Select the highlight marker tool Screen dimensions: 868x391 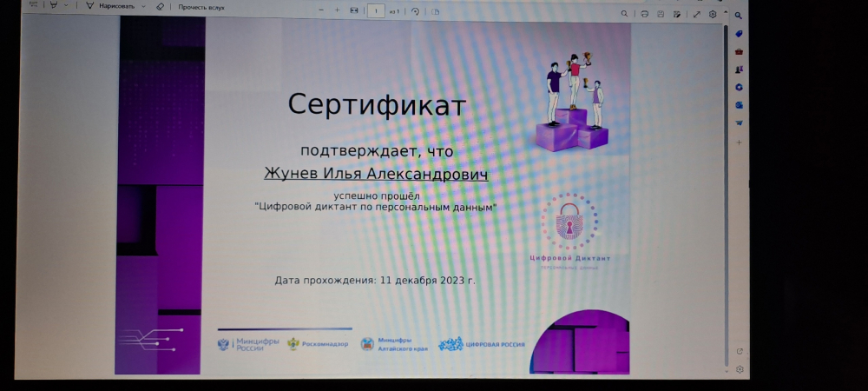54,5
